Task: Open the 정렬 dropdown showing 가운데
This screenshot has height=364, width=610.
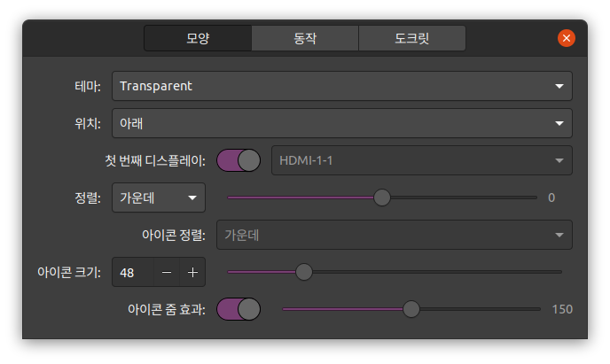Action: (159, 197)
